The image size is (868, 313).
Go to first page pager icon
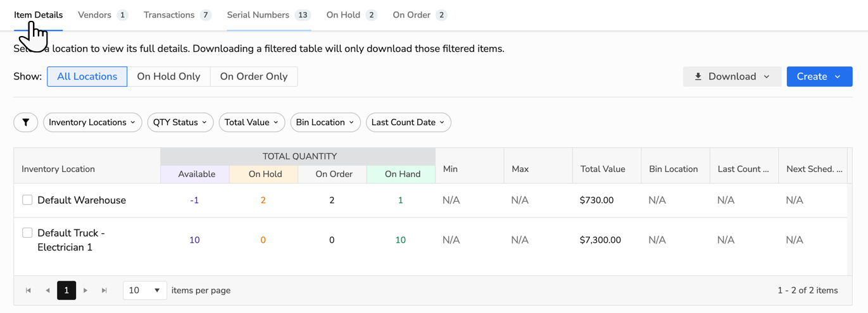[x=28, y=290]
